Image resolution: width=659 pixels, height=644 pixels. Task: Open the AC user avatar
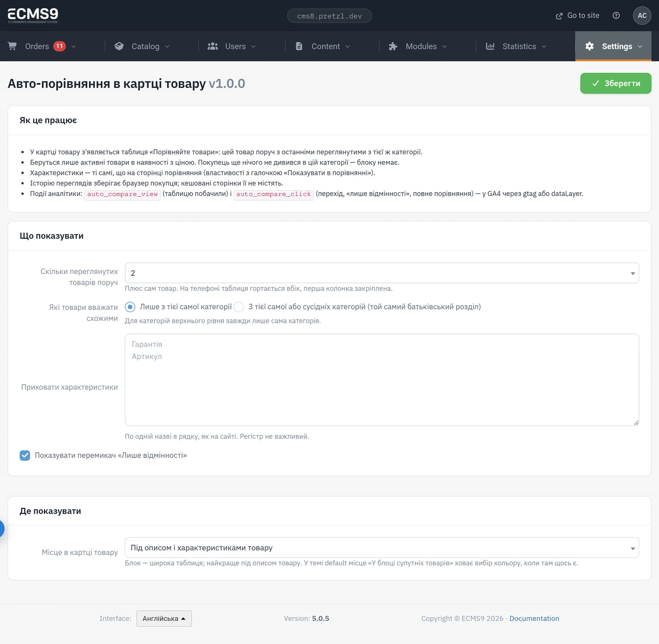click(642, 16)
